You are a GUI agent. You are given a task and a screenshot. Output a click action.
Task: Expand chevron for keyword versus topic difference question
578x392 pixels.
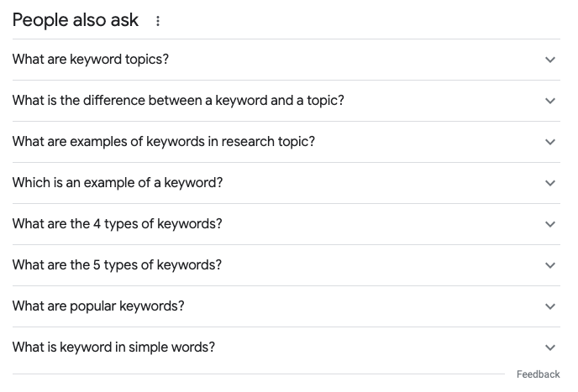coord(550,101)
